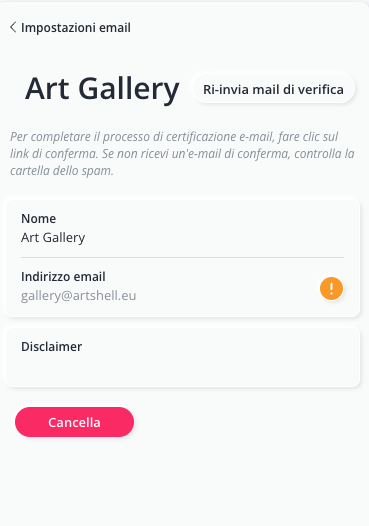Click the empty area below the Disclaimer label

coord(183,368)
